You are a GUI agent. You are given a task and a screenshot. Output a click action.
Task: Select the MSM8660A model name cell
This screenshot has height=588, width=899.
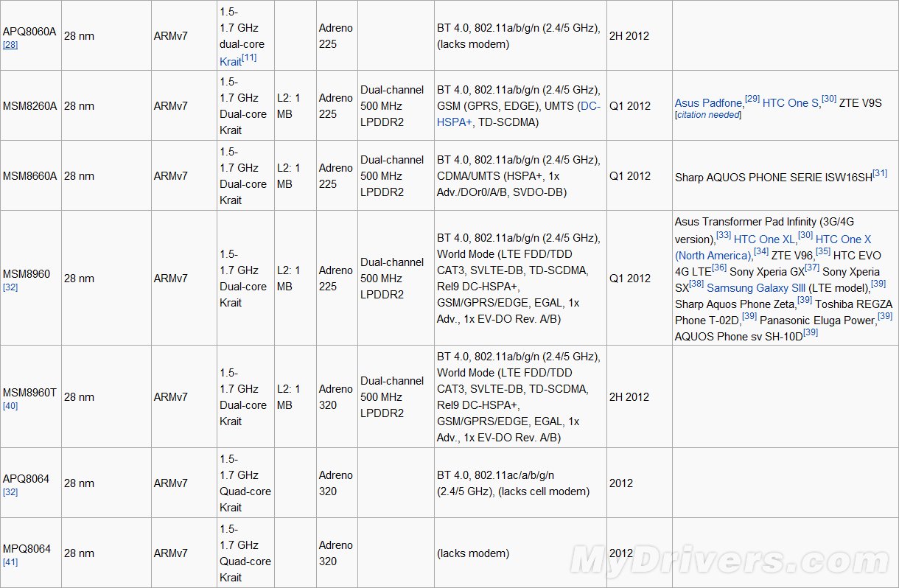click(27, 175)
